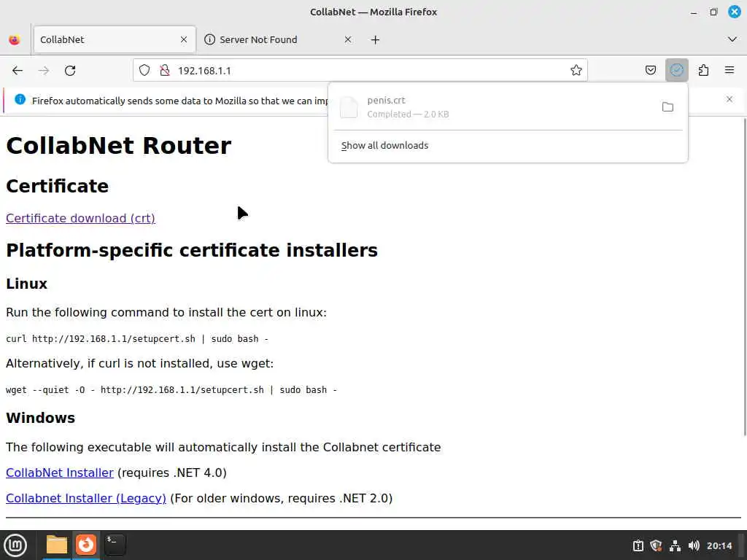Image resolution: width=747 pixels, height=560 pixels.
Task: Go back using the back arrow
Action: pyautogui.click(x=18, y=71)
